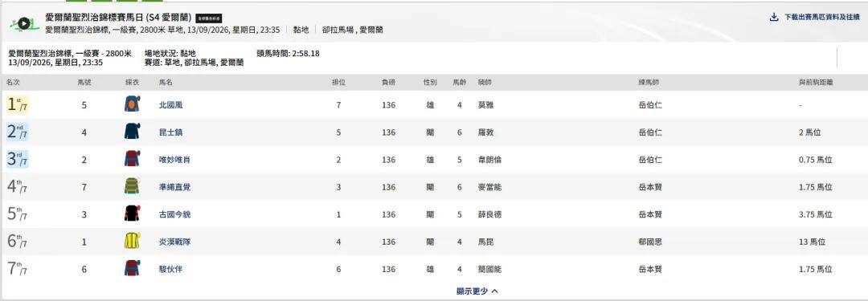Click the 場地狀況: 黏地 text
The height and width of the screenshot is (301, 868).
[x=170, y=54]
